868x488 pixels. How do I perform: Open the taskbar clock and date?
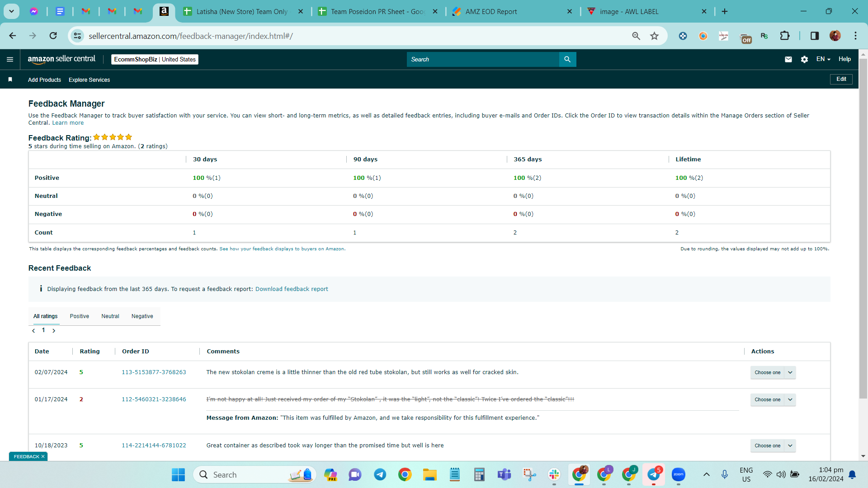pos(826,474)
